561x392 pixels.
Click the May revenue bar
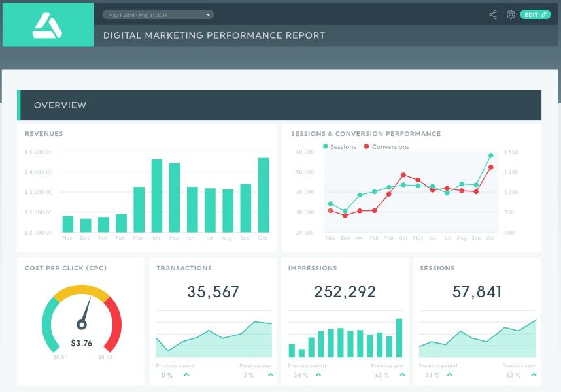tap(175, 198)
